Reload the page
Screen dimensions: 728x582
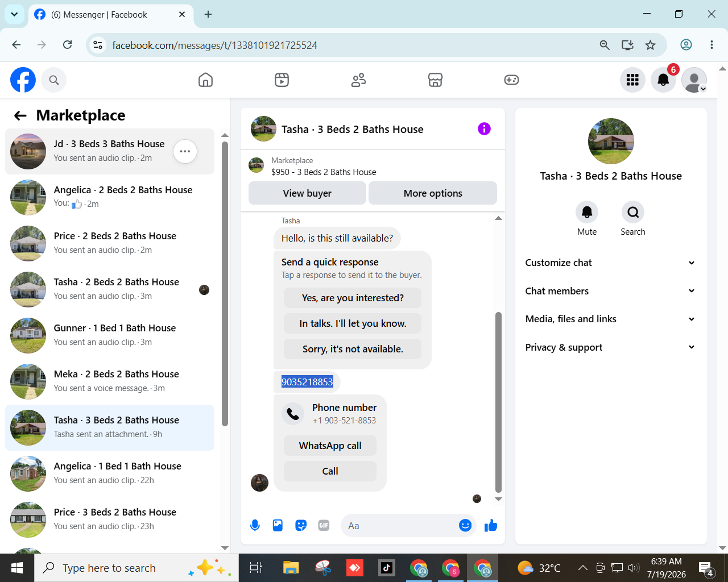[x=67, y=44]
